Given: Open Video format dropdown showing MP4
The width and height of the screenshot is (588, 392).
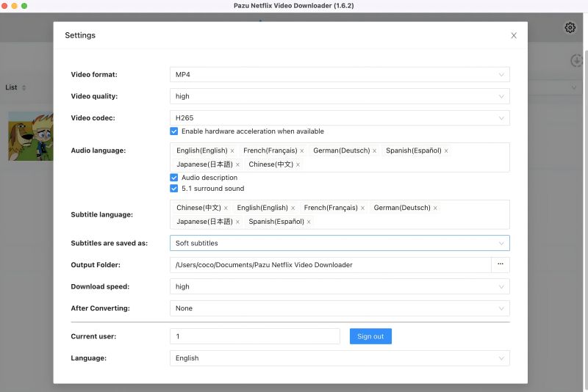Looking at the screenshot, I should click(x=340, y=74).
